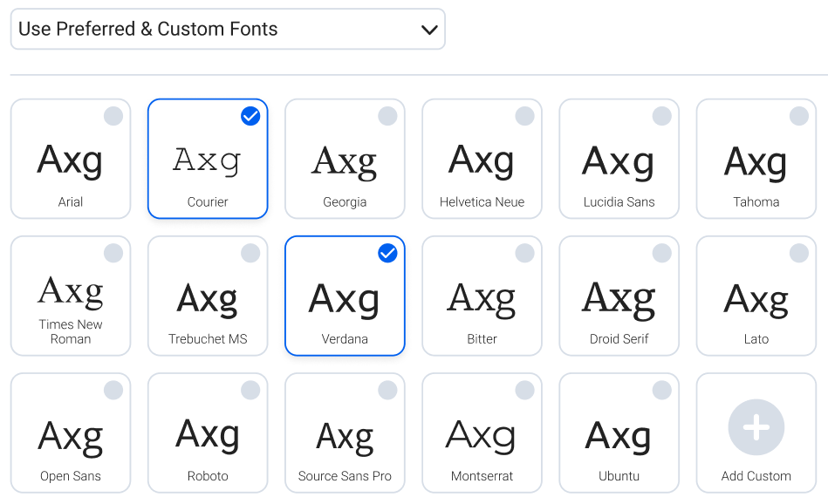This screenshot has width=828, height=504.
Task: Tick the Tahoma checkbox circle
Action: click(x=799, y=116)
